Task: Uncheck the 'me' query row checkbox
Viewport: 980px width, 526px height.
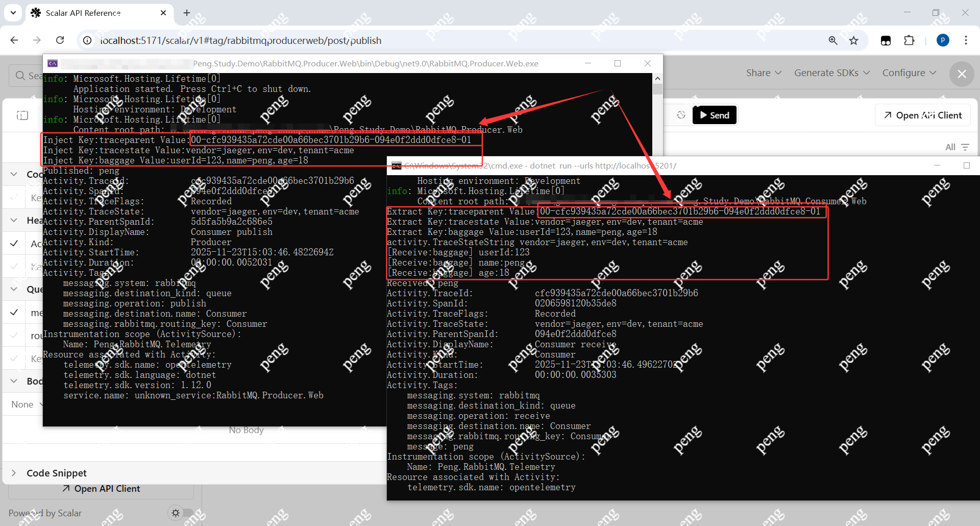Action: coord(14,312)
